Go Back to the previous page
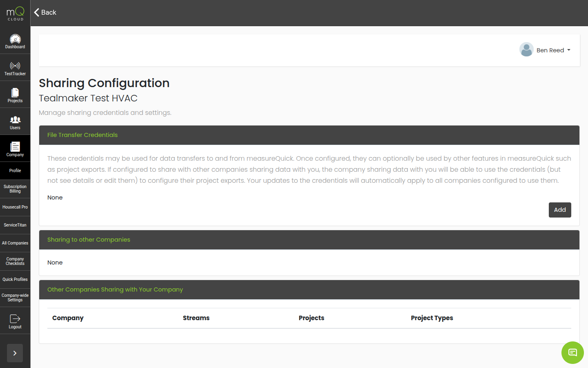This screenshot has height=368, width=588. [45, 12]
